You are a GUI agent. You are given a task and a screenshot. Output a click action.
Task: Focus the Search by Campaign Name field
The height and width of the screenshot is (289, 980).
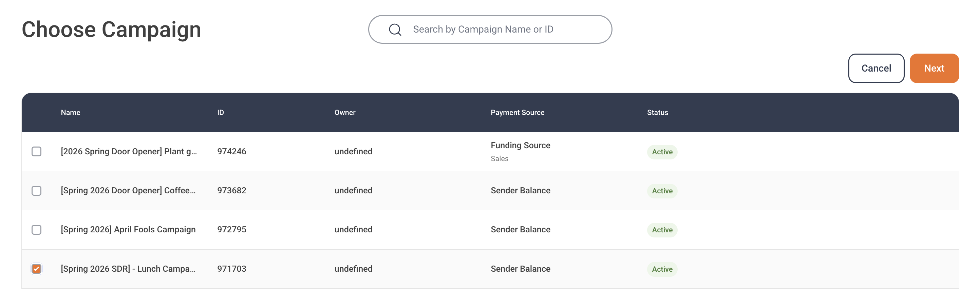490,29
